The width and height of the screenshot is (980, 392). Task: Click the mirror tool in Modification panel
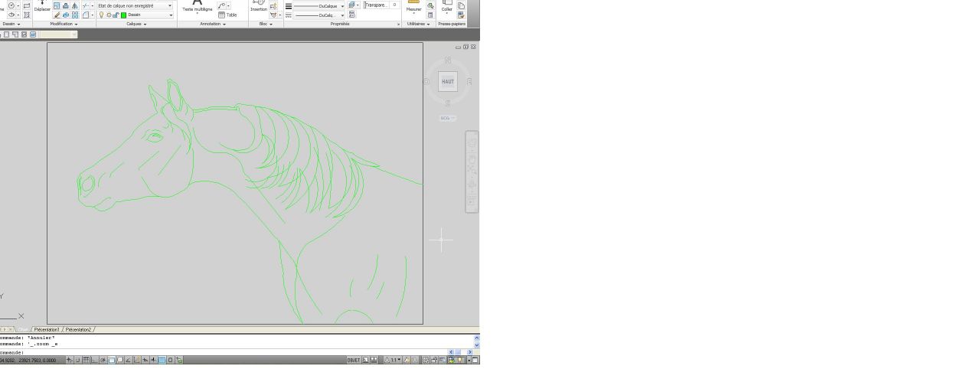pos(74,5)
